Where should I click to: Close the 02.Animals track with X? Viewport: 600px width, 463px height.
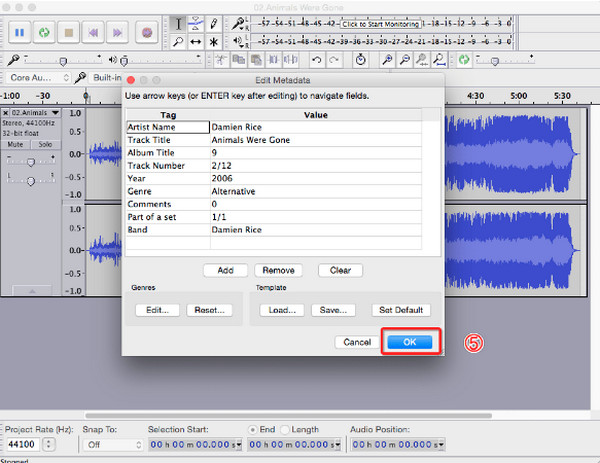point(6,113)
